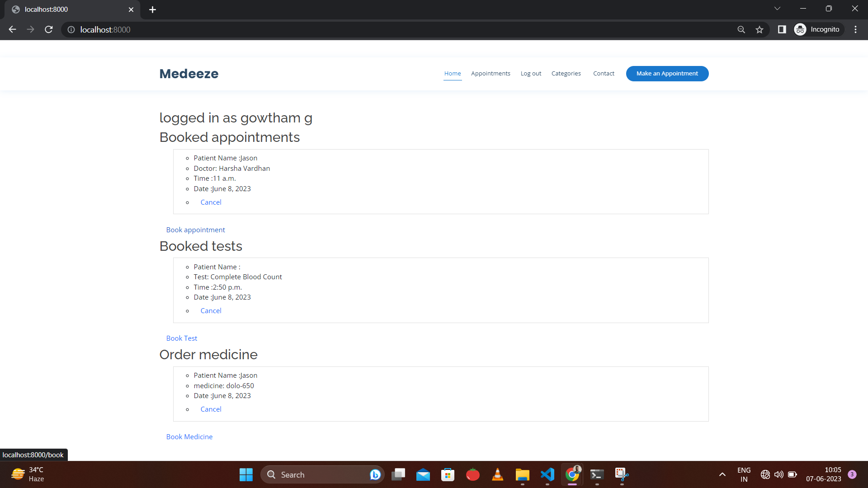Open the zoom magnifier icon in address bar
The width and height of the screenshot is (868, 488).
coord(741,29)
